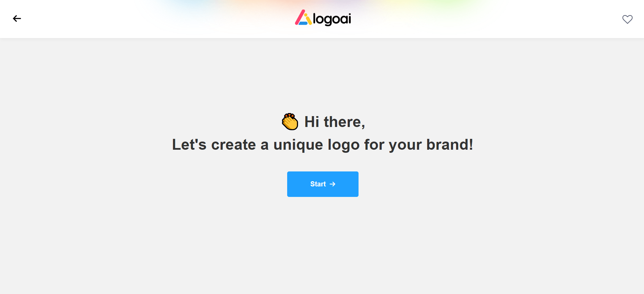Navigate back using the left arrow
644x294 pixels.
tap(17, 19)
